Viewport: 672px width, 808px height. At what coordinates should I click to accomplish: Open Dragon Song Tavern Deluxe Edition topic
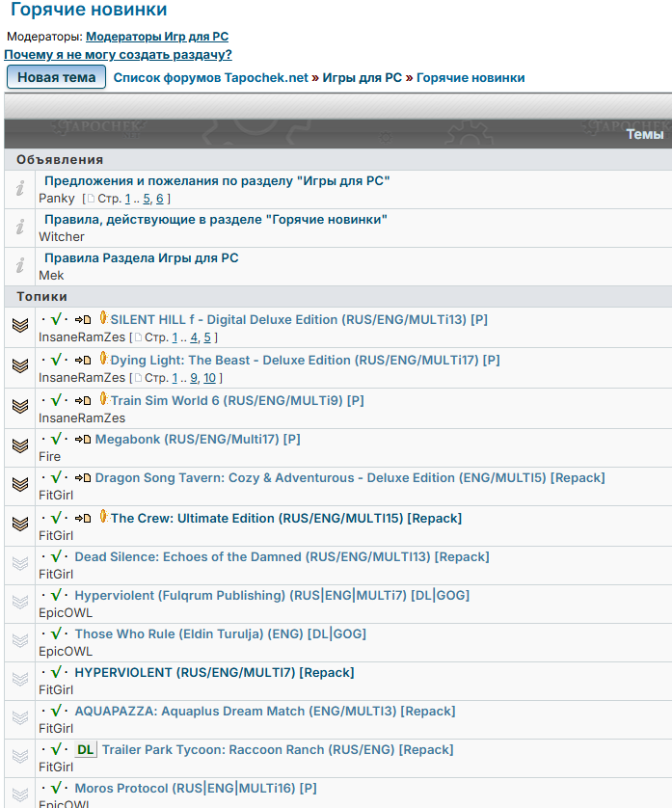click(350, 478)
